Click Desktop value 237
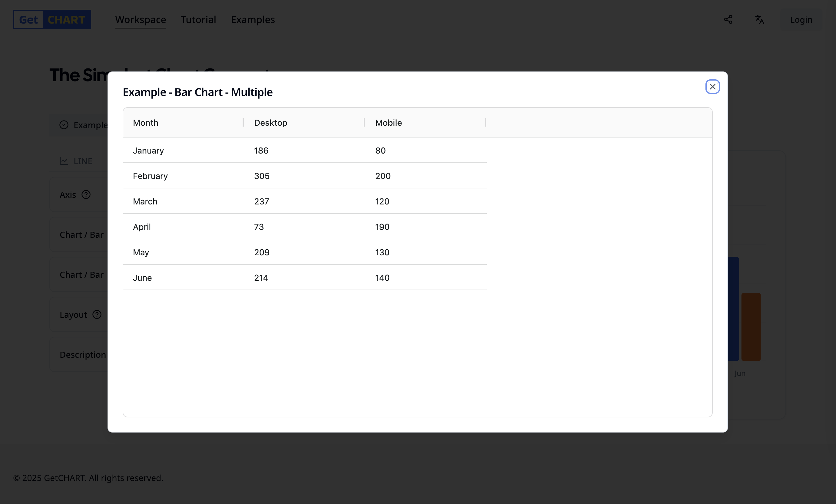The width and height of the screenshot is (836, 504). (304, 201)
